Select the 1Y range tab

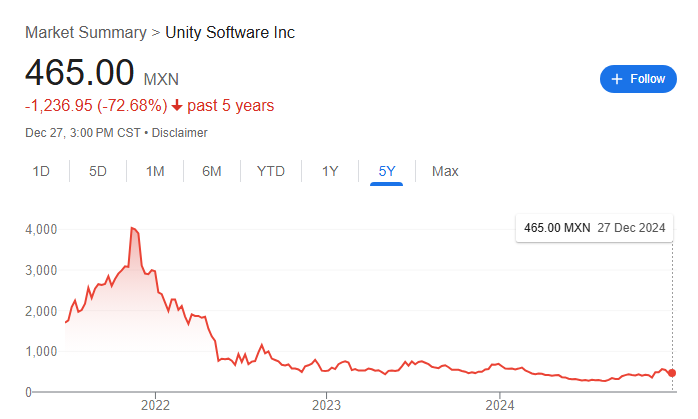point(330,171)
